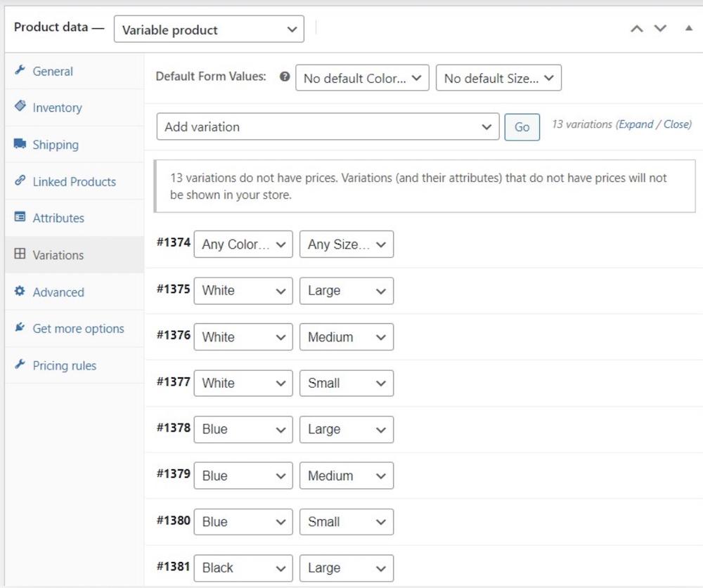Screen dimensions: 703x588
Task: Open the Add variation dropdown
Action: (328, 127)
